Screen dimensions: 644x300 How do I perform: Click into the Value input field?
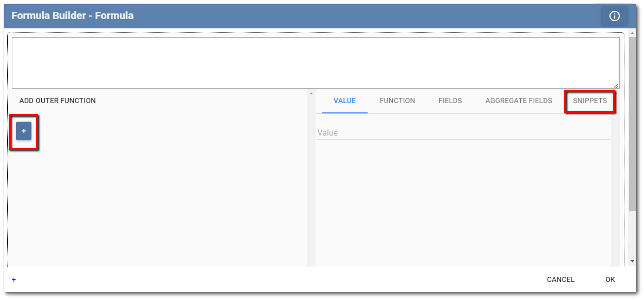point(463,133)
